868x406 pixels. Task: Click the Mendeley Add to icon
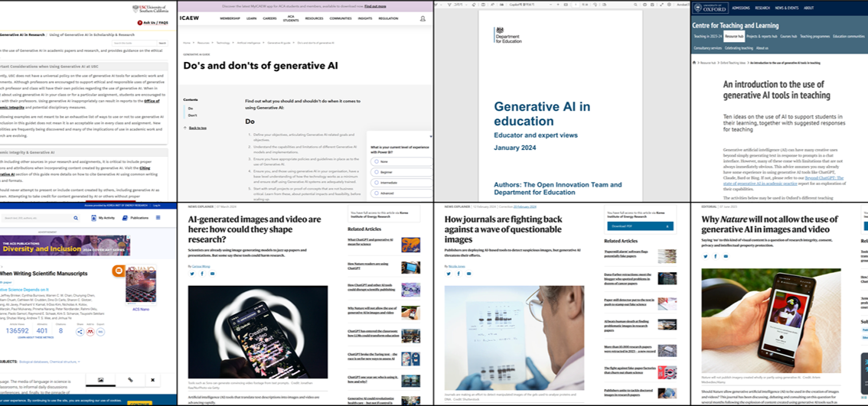point(90,331)
